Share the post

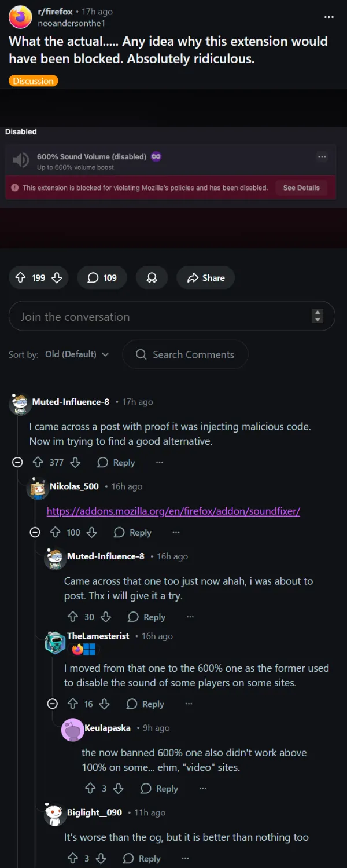(x=205, y=278)
